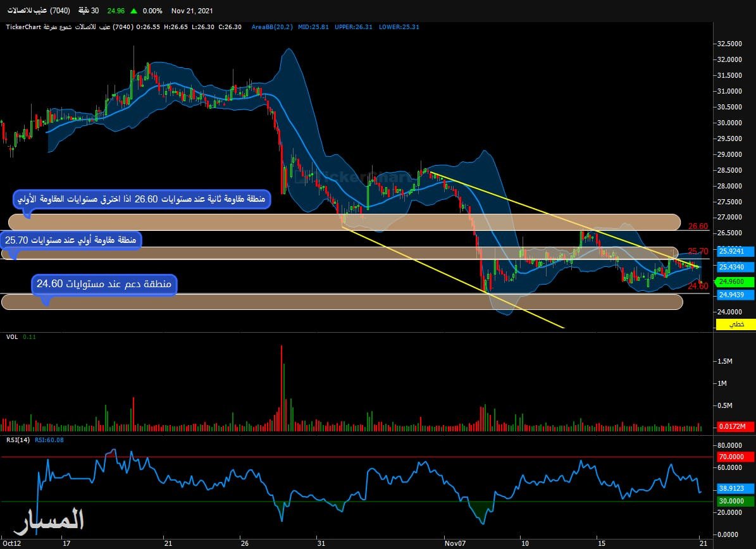
Task: Click the red 26.60 level label
Action: 698,226
